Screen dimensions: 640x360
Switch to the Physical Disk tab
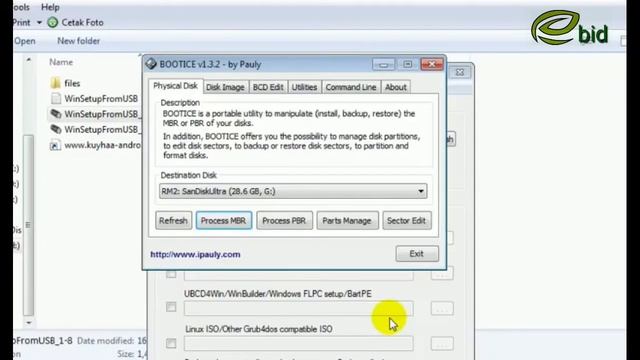(176, 86)
